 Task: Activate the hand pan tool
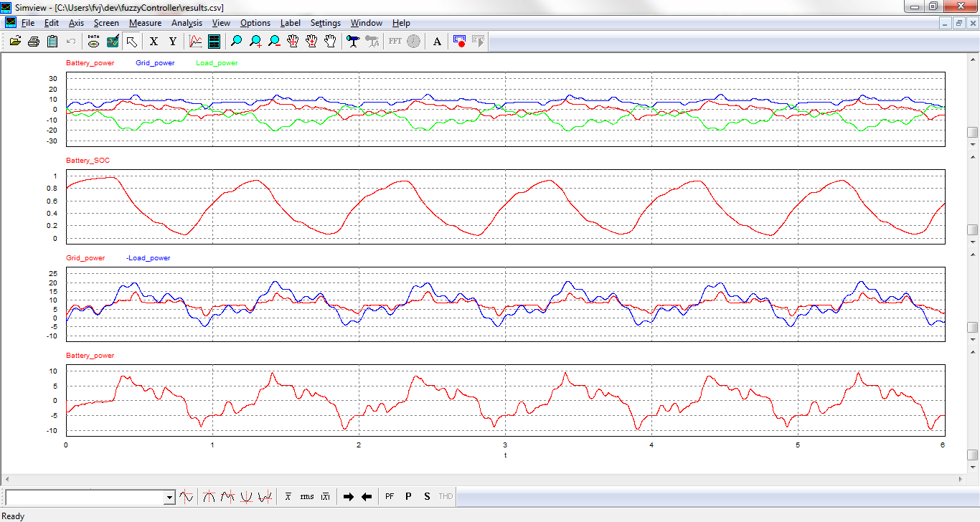330,42
